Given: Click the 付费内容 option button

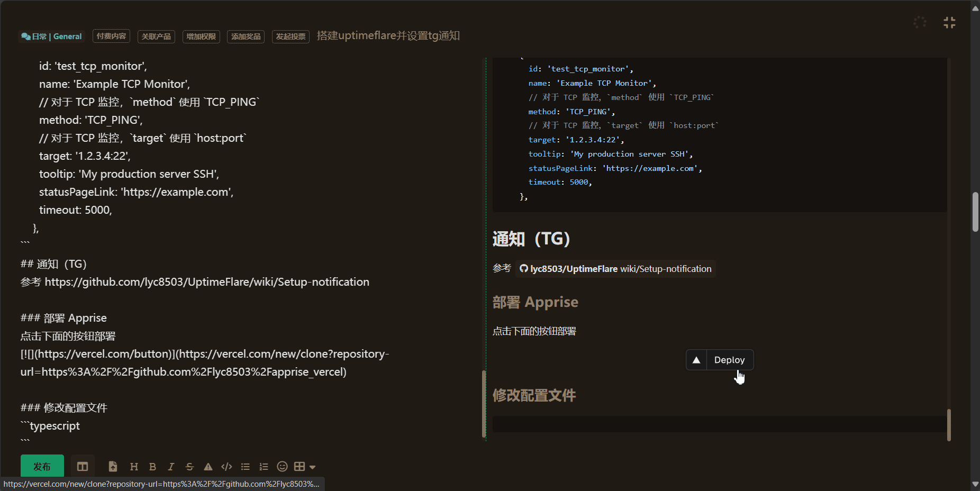Looking at the screenshot, I should 111,36.
